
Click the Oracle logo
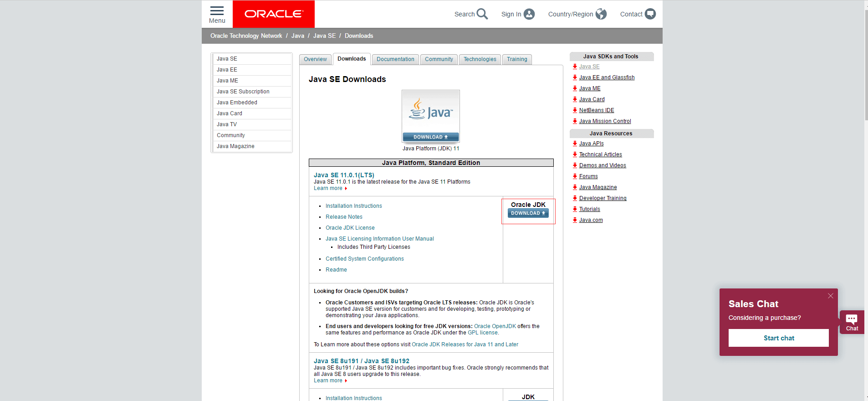(274, 14)
